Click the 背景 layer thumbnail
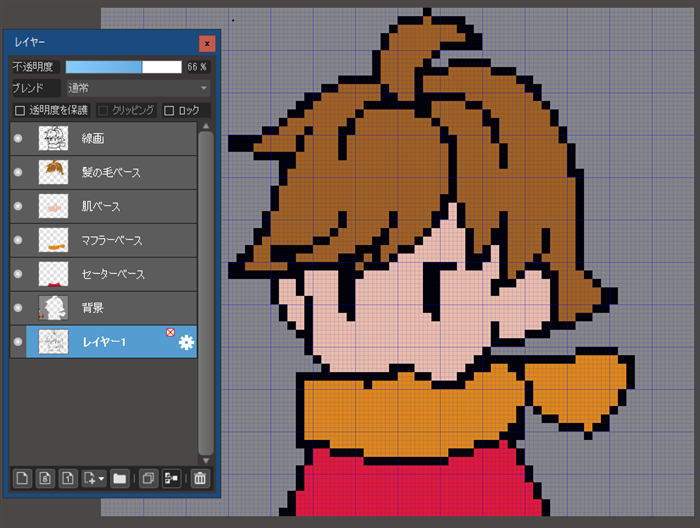The height and width of the screenshot is (528, 700). pyautogui.click(x=54, y=308)
